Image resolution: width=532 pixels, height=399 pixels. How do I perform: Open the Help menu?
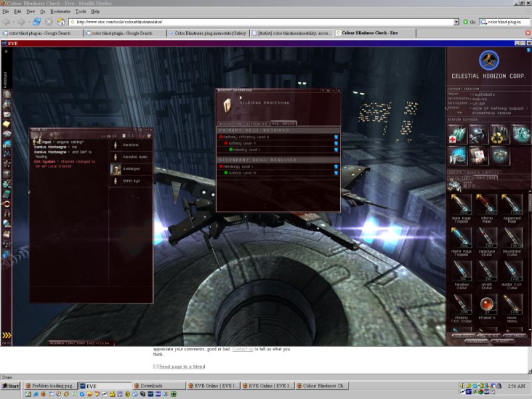pyautogui.click(x=95, y=11)
